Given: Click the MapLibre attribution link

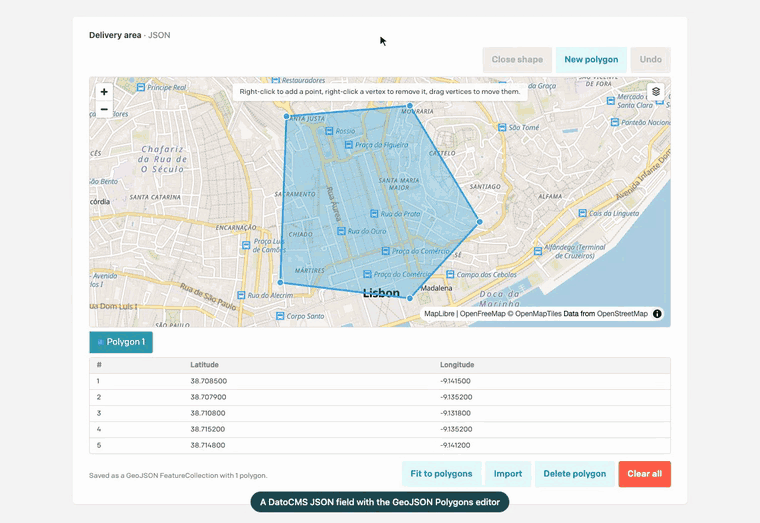Looking at the screenshot, I should point(439,314).
